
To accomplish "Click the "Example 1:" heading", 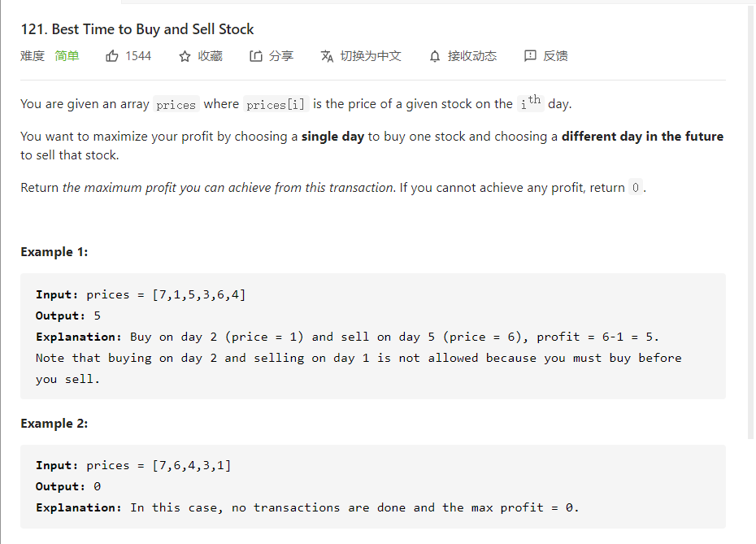I will pyautogui.click(x=54, y=252).
